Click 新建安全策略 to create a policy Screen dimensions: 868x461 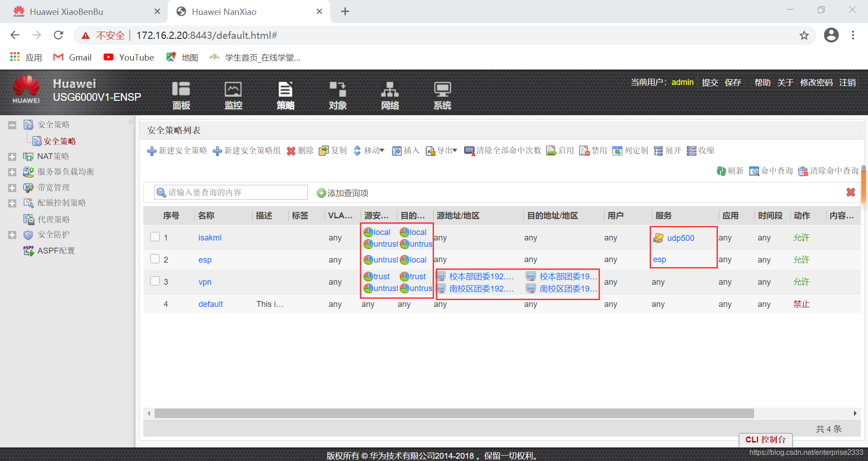(177, 151)
